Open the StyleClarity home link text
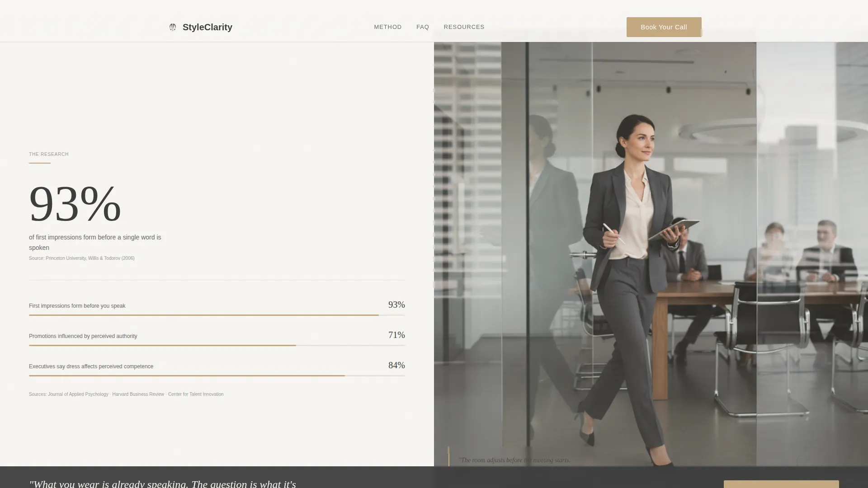 208,27
